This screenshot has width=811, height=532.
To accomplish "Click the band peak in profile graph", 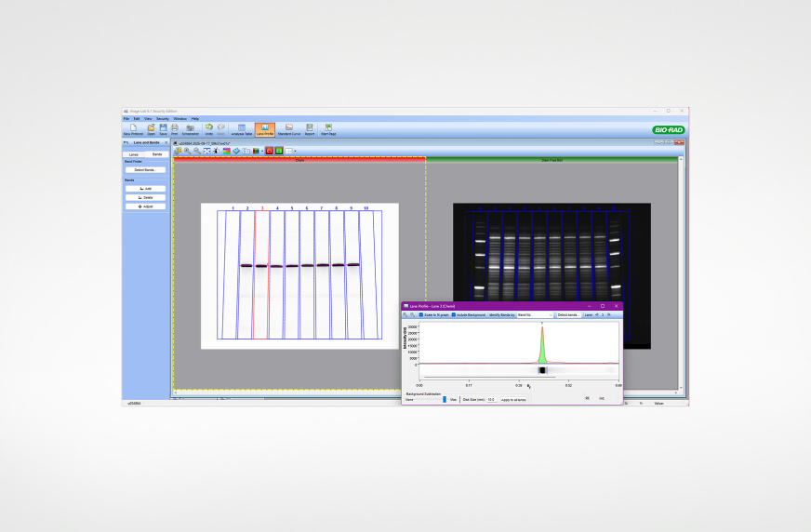I will coord(542,346).
